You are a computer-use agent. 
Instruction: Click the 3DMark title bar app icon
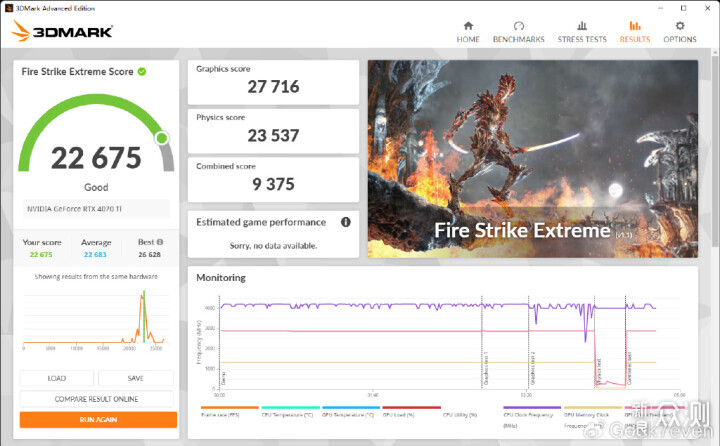point(9,8)
